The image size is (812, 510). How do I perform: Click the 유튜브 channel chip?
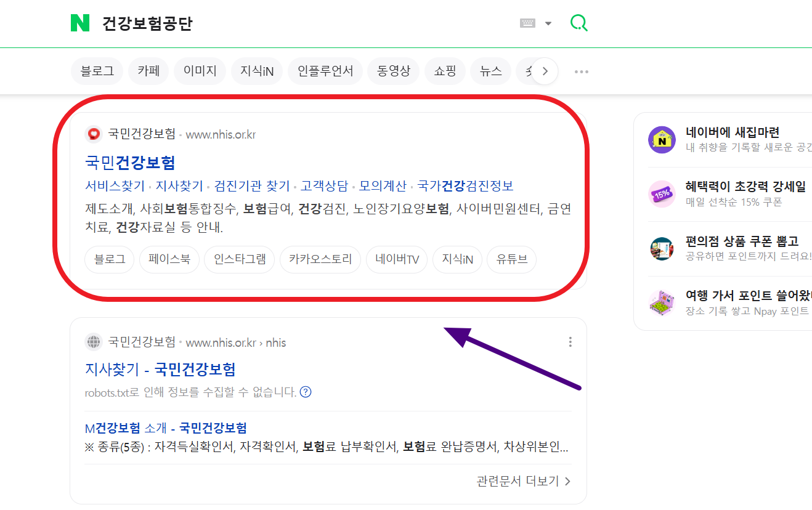click(512, 259)
